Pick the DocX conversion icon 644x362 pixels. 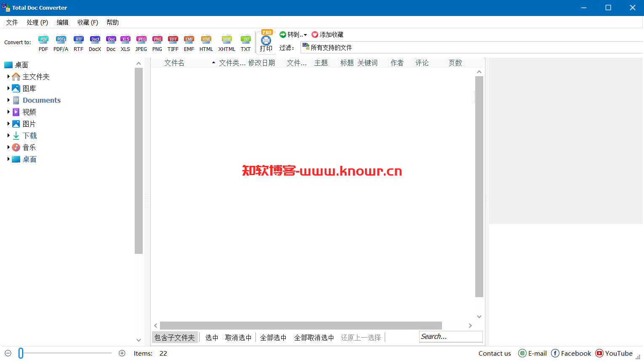95,43
